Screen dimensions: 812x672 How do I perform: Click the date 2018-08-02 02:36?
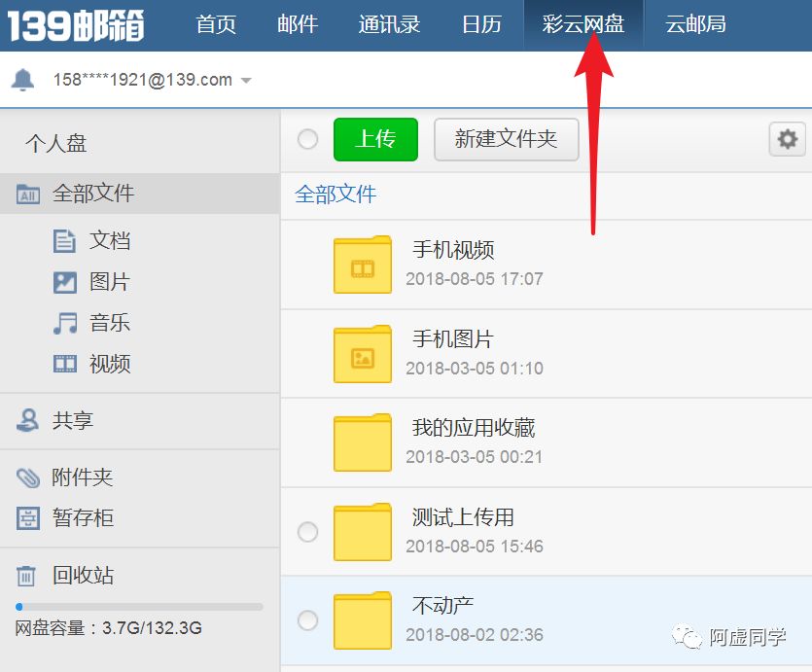point(475,635)
